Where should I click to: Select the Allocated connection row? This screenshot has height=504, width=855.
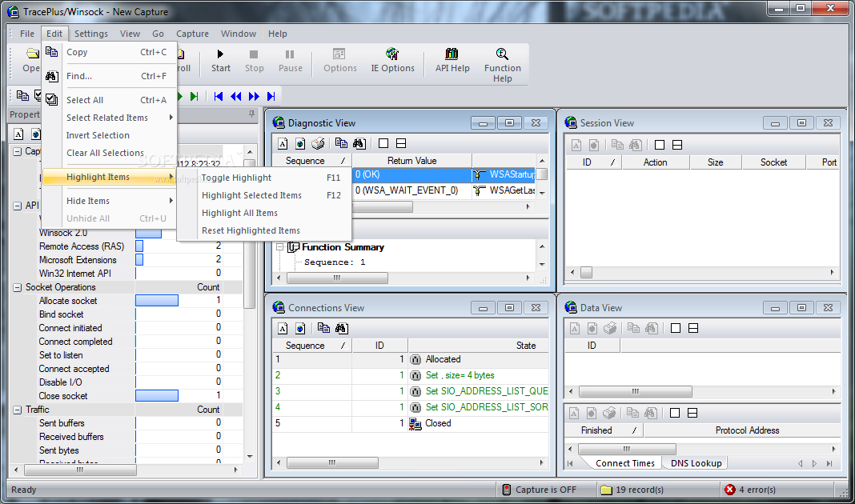(x=410, y=360)
